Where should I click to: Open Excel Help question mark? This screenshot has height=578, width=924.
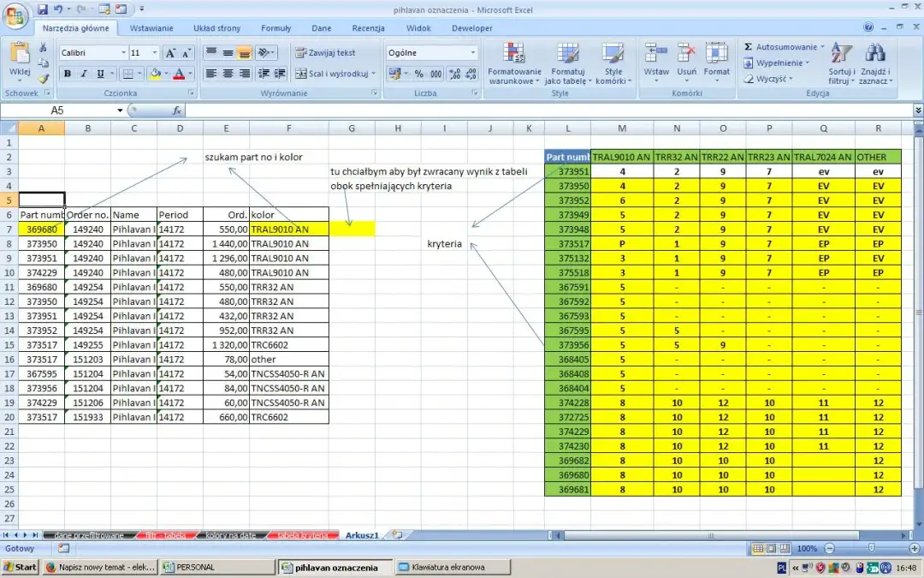coord(868,27)
